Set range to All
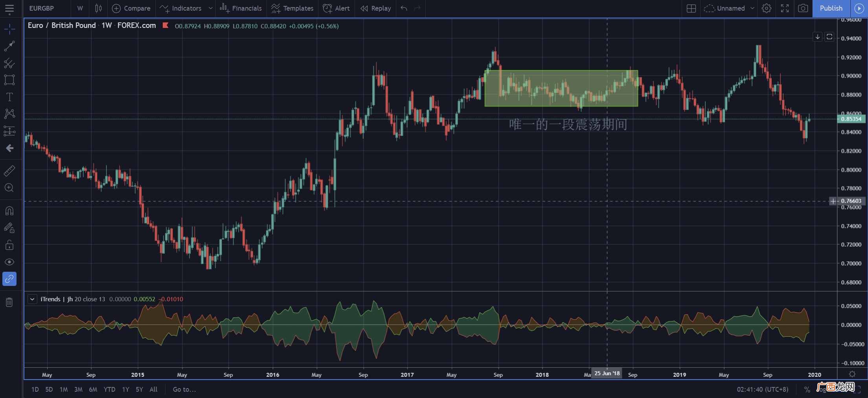The width and height of the screenshot is (868, 398). click(x=153, y=389)
